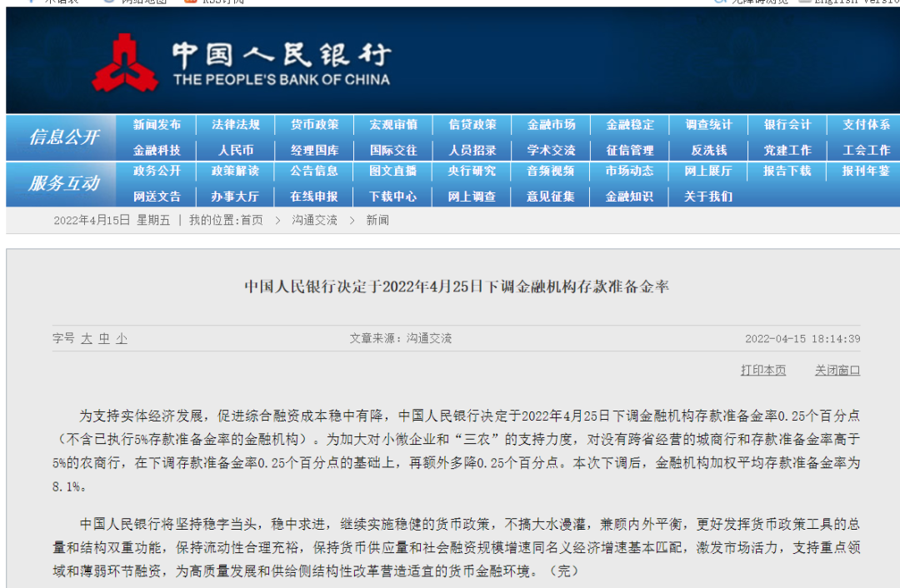Open 新闻发布 menu item
The image size is (900, 588).
157,124
